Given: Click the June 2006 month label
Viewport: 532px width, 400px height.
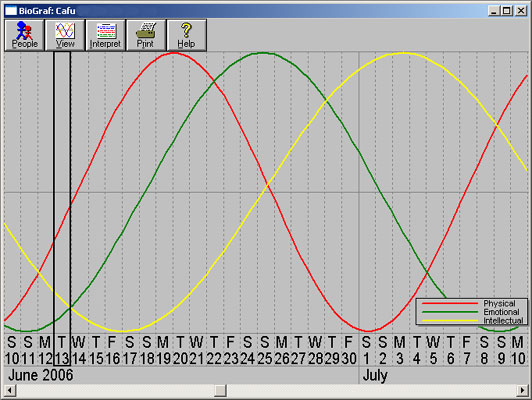Looking at the screenshot, I should click(41, 375).
